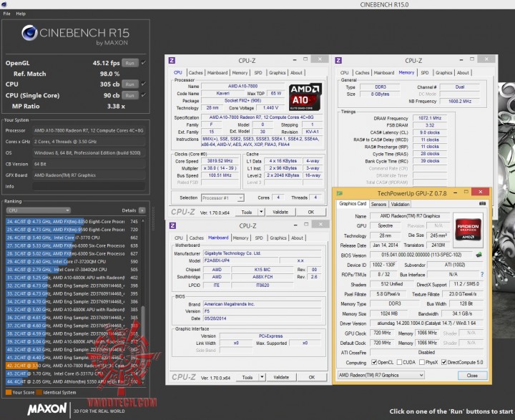Click Tools button in Mainboard CPU-Z window
Viewport: 515px width, 420px height.
(247, 377)
